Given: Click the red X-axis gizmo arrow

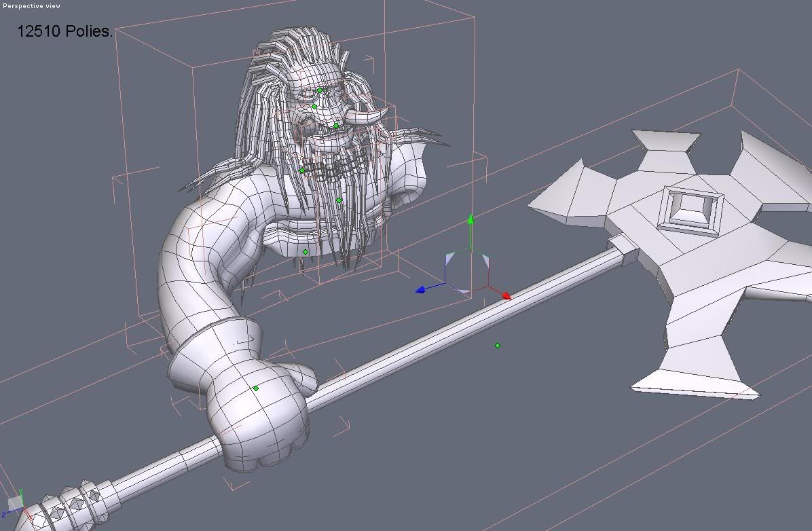Looking at the screenshot, I should click(x=506, y=295).
